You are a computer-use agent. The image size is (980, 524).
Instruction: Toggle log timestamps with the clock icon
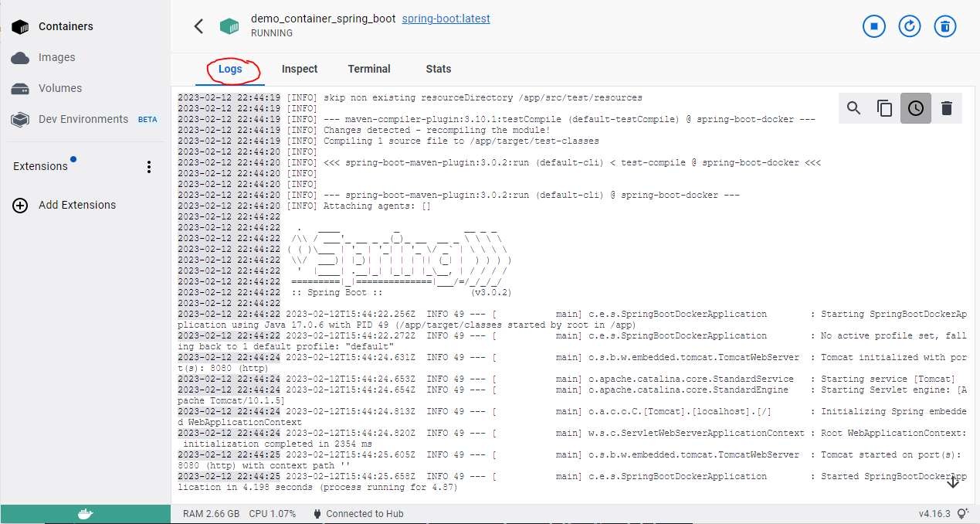pos(915,108)
